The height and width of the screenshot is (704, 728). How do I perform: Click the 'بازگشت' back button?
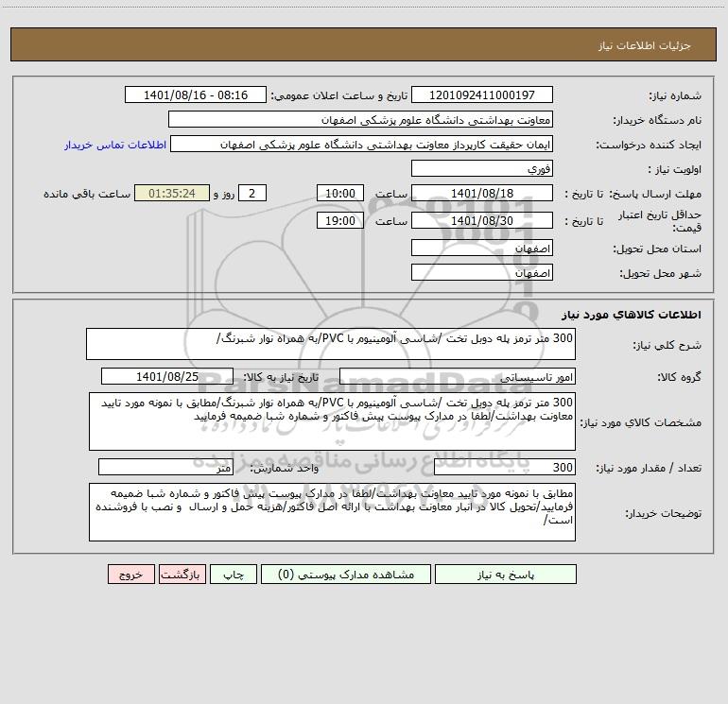(182, 574)
